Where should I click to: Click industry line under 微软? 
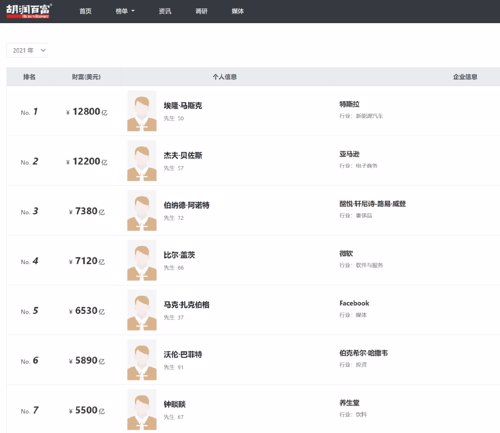(x=361, y=265)
